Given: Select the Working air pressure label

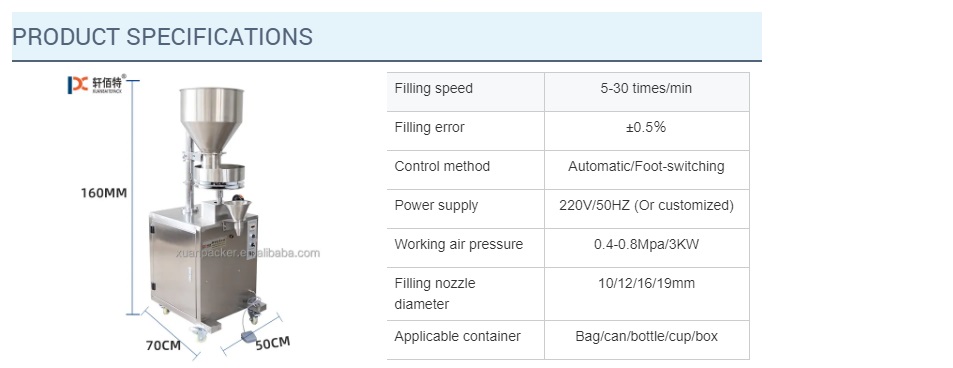Looking at the screenshot, I should (458, 244).
